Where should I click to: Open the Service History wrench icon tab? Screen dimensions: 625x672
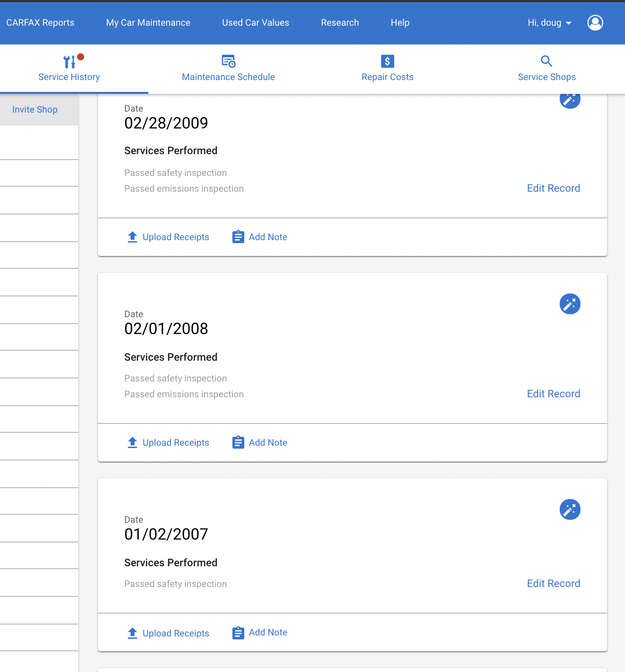69,61
